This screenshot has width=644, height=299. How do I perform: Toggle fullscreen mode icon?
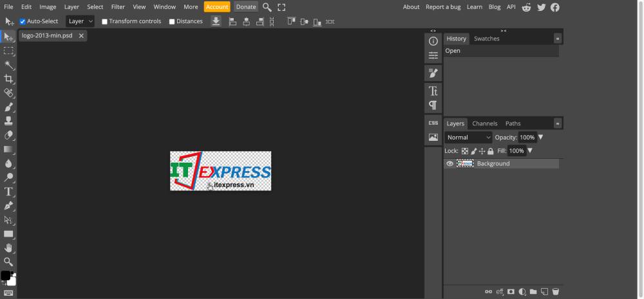tap(281, 7)
